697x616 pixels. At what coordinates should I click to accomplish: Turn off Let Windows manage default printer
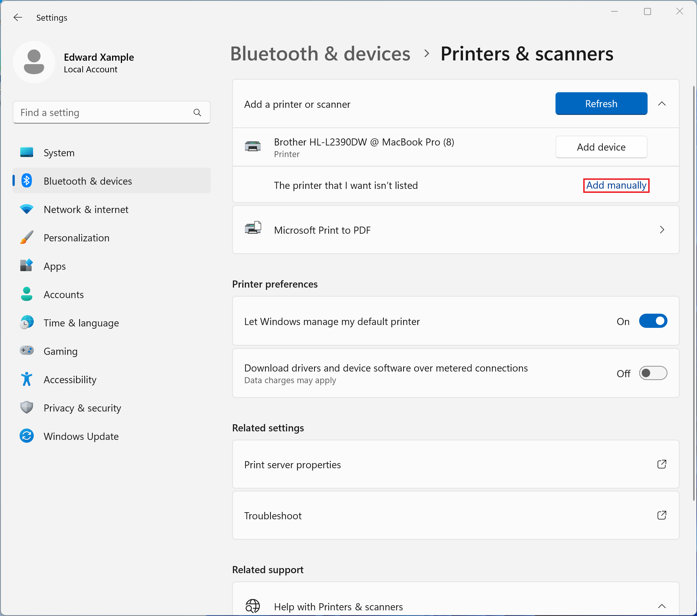coord(653,321)
